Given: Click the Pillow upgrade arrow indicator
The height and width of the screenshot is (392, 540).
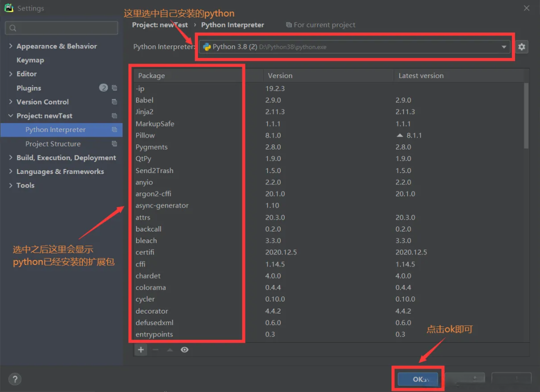Looking at the screenshot, I should pos(399,135).
